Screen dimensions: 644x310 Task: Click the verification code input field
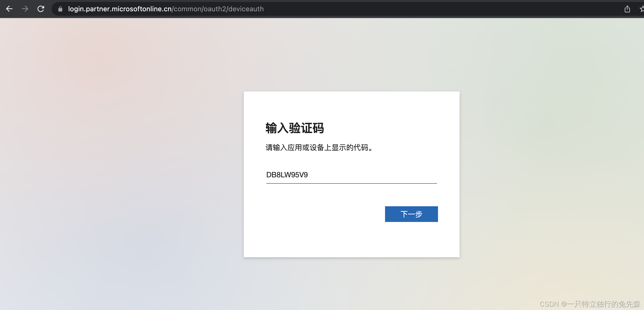coord(351,175)
